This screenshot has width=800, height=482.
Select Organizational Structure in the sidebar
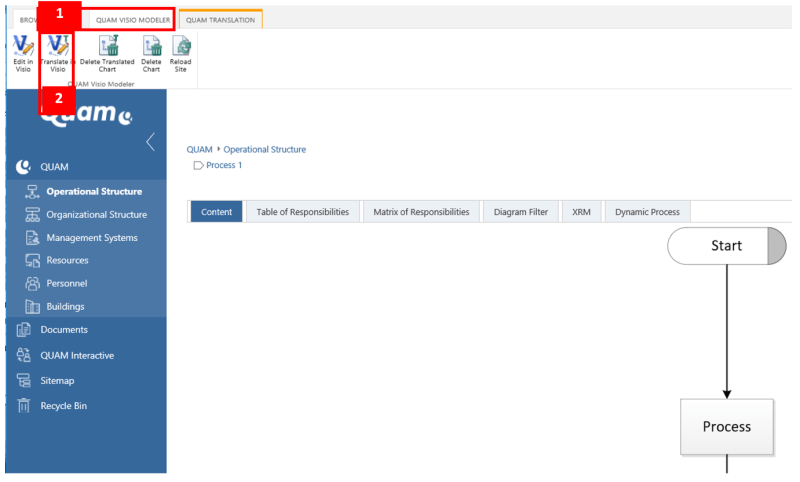[x=96, y=214]
